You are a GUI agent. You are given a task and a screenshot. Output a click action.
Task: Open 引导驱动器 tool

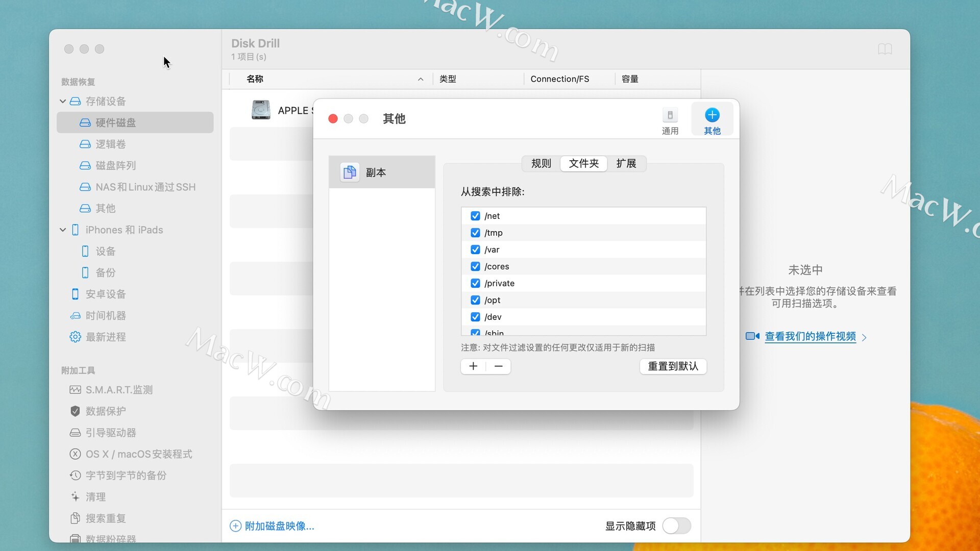tap(135, 433)
